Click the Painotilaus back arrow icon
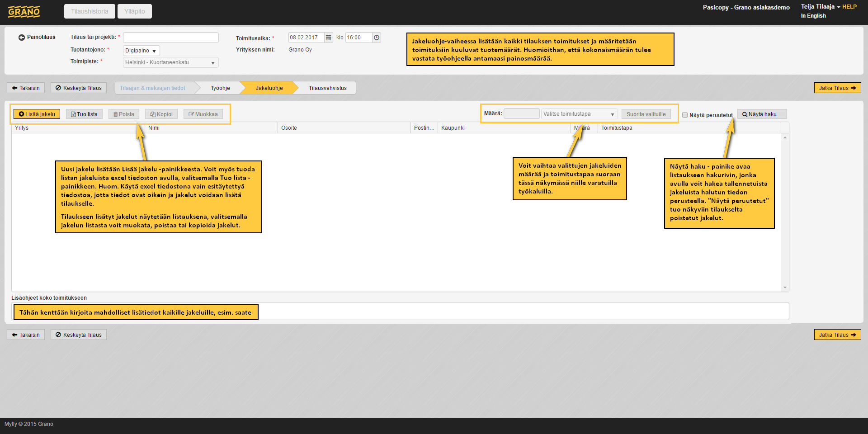The image size is (868, 434). click(22, 38)
